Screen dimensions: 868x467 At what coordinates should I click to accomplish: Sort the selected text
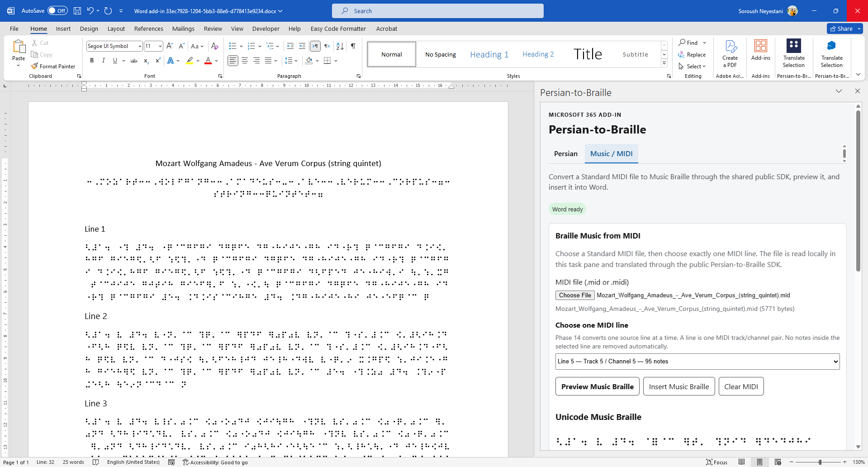click(x=340, y=46)
